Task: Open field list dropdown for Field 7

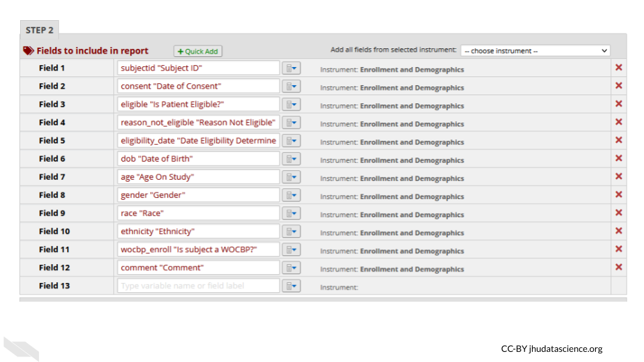Action: point(291,177)
